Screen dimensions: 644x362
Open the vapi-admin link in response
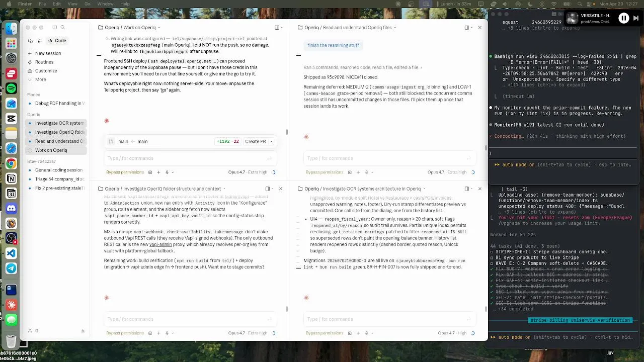(159, 244)
